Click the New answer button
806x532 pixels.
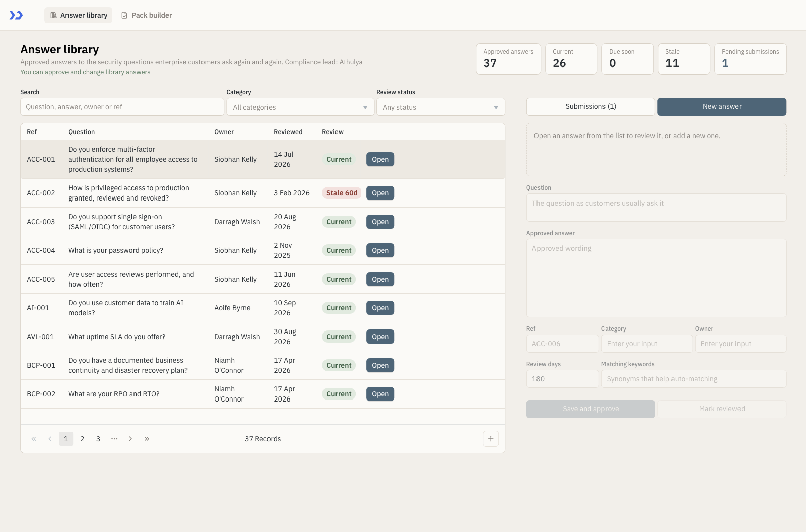(722, 107)
